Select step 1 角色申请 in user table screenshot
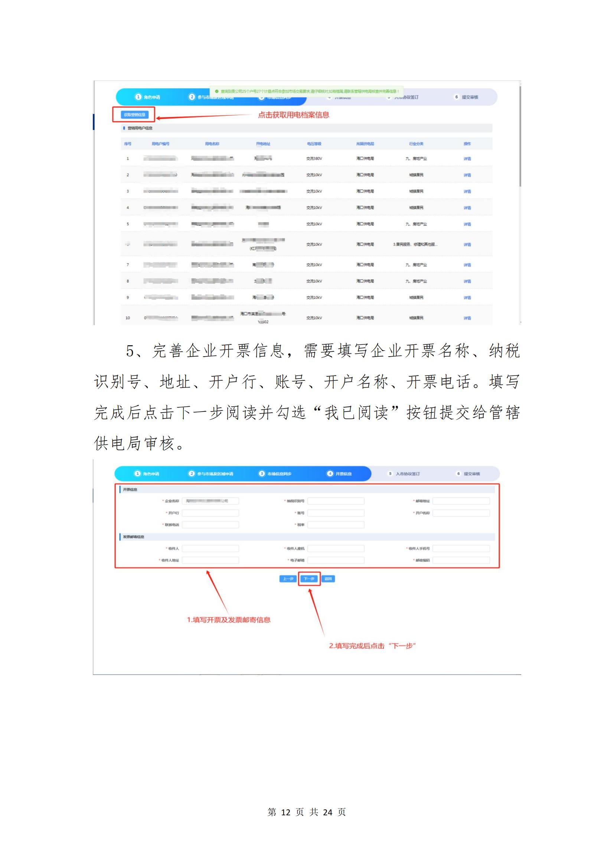 [148, 97]
